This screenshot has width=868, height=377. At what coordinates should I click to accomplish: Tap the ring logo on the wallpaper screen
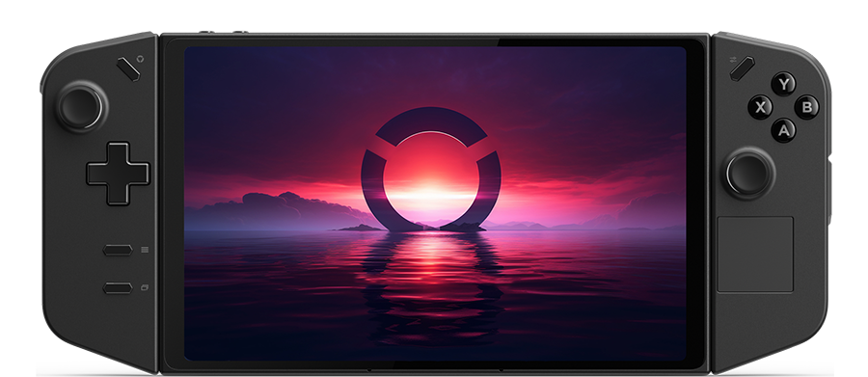[431, 169]
